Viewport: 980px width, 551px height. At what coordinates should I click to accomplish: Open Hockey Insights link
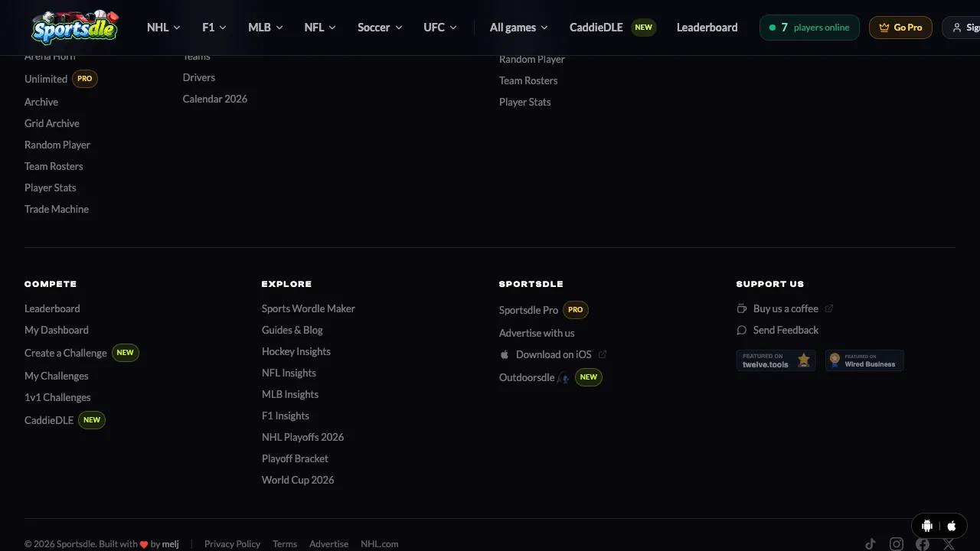296,351
